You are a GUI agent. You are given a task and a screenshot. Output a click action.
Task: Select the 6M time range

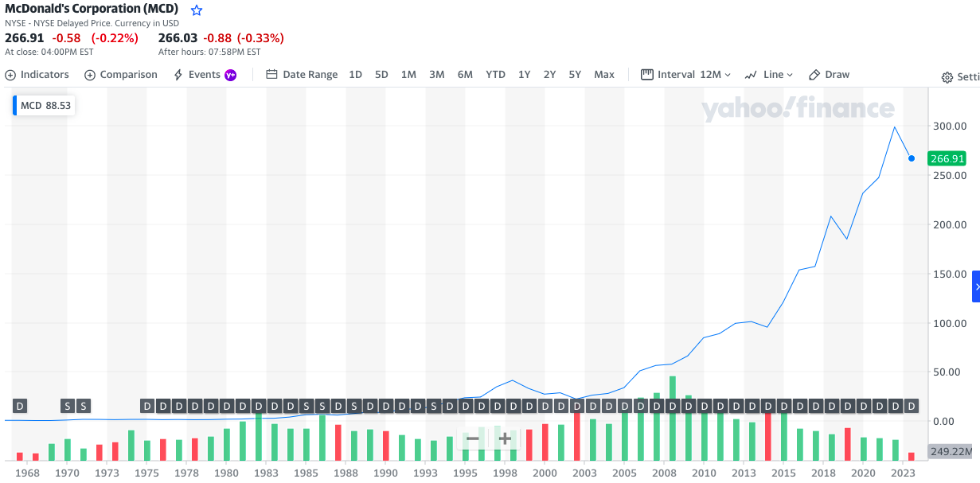[465, 75]
